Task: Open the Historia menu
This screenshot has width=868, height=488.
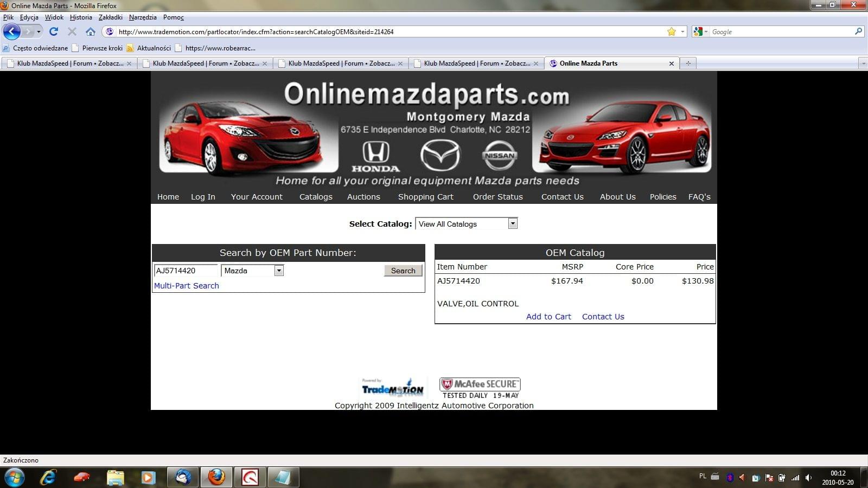Action: click(81, 17)
